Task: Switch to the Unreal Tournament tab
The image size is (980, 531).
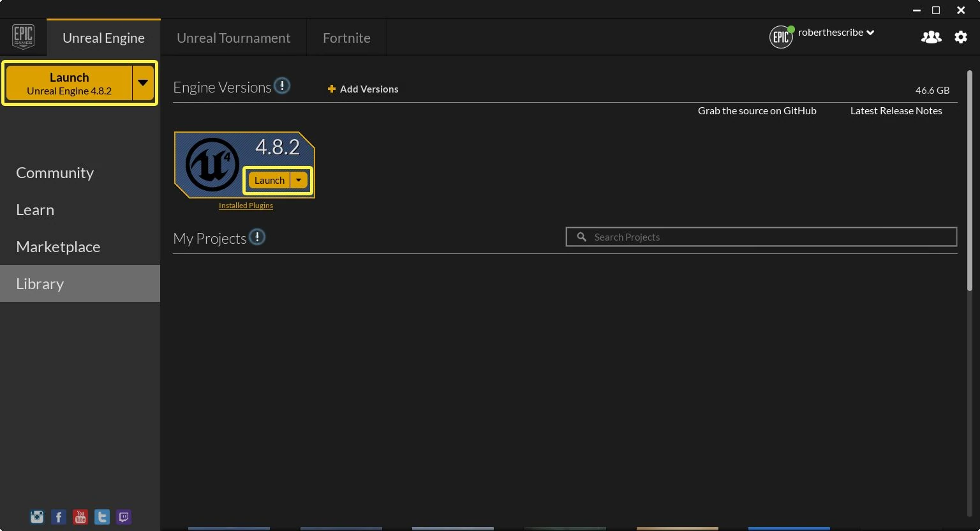Action: coord(234,38)
